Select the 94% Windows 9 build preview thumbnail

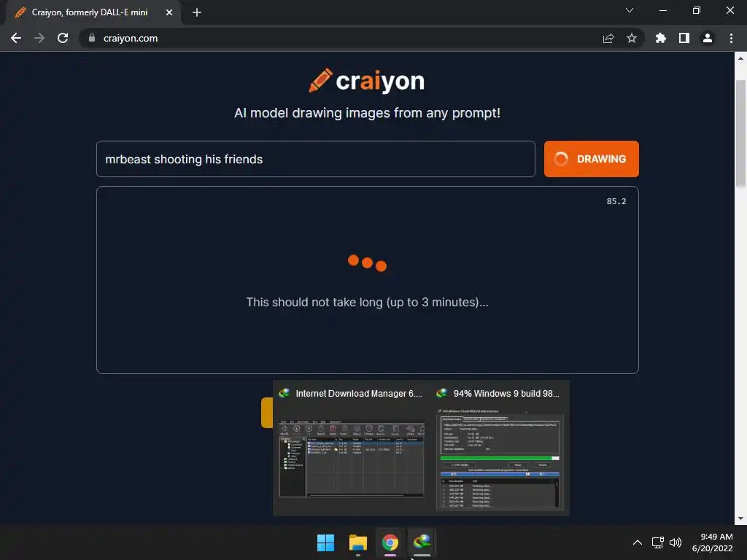pos(499,459)
